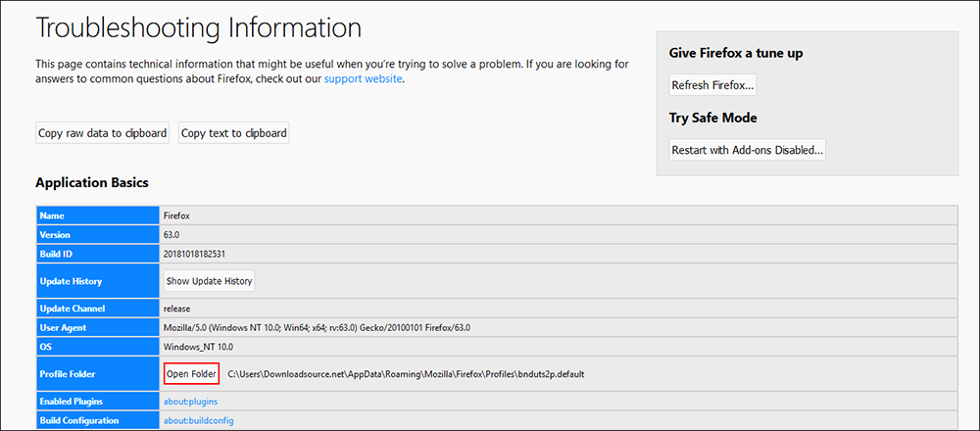The width and height of the screenshot is (980, 431).
Task: Click the Refresh Firefox button
Action: coord(712,85)
